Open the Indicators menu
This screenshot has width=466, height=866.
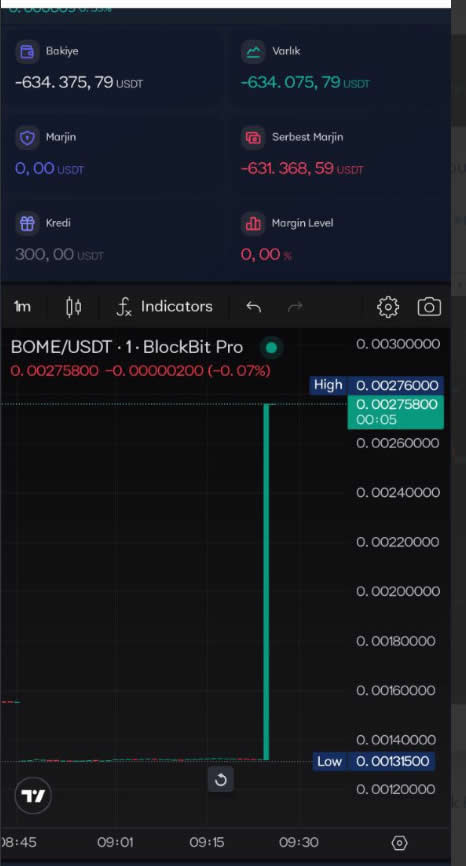[x=165, y=307]
